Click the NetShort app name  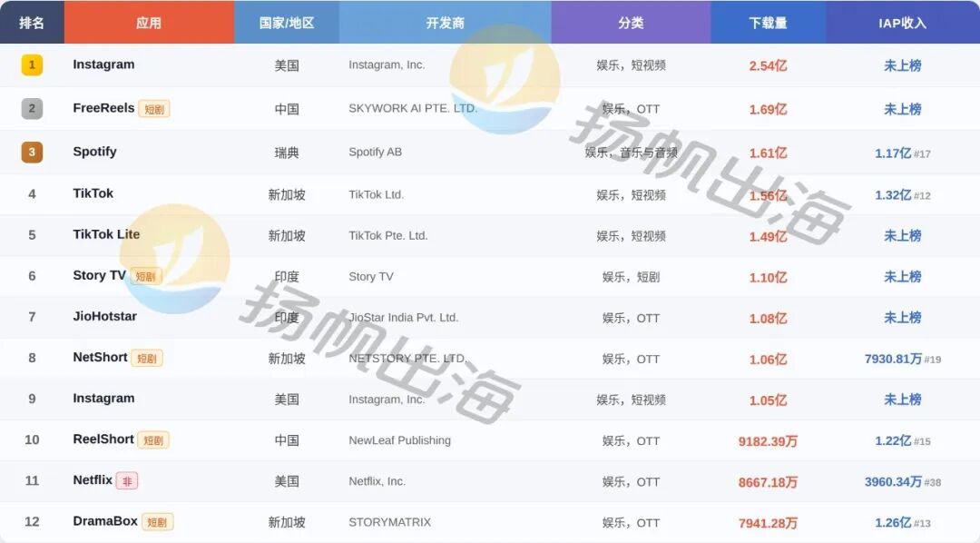[100, 357]
